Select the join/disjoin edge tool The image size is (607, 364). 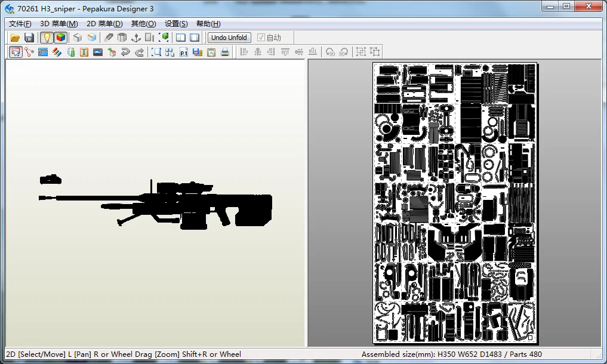pos(29,52)
